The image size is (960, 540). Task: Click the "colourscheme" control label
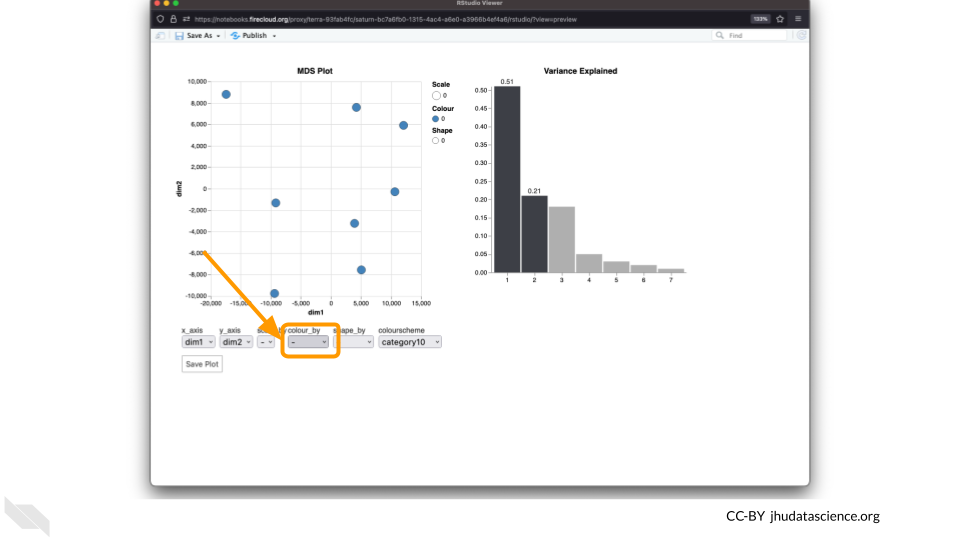coord(401,331)
